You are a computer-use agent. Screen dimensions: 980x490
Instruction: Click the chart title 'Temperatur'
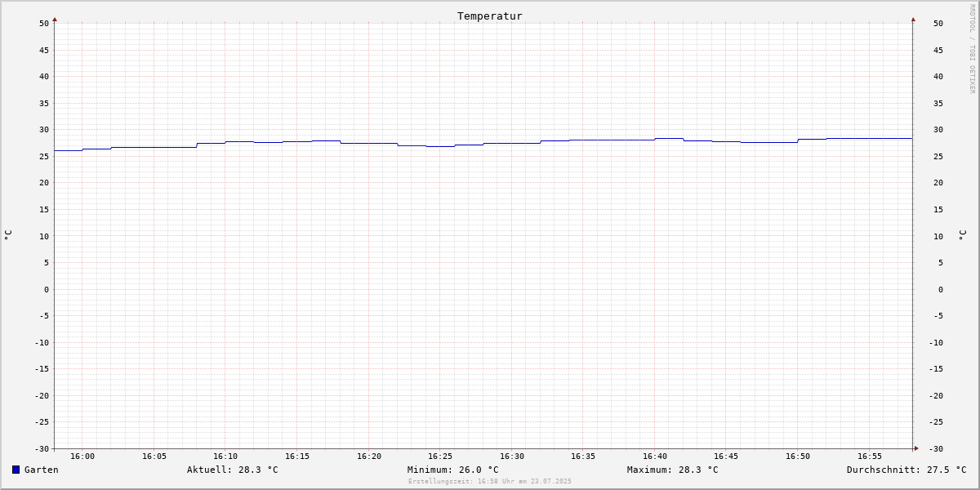490,16
